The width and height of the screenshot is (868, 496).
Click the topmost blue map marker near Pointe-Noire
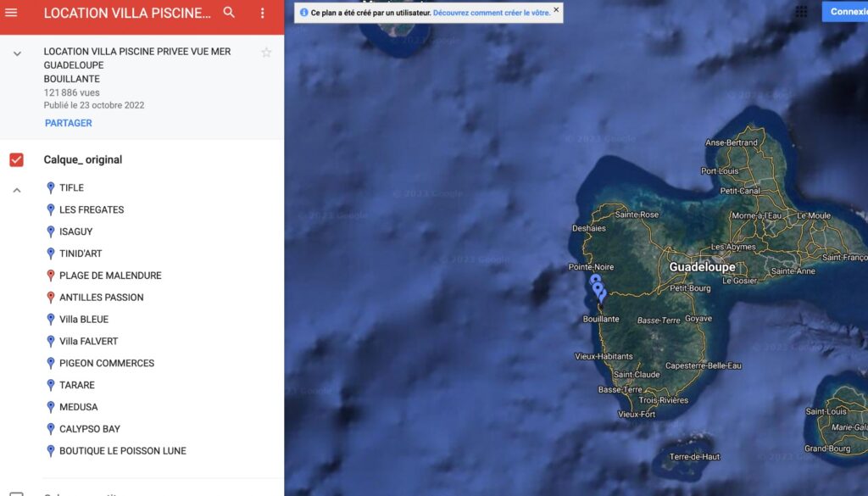tap(595, 281)
